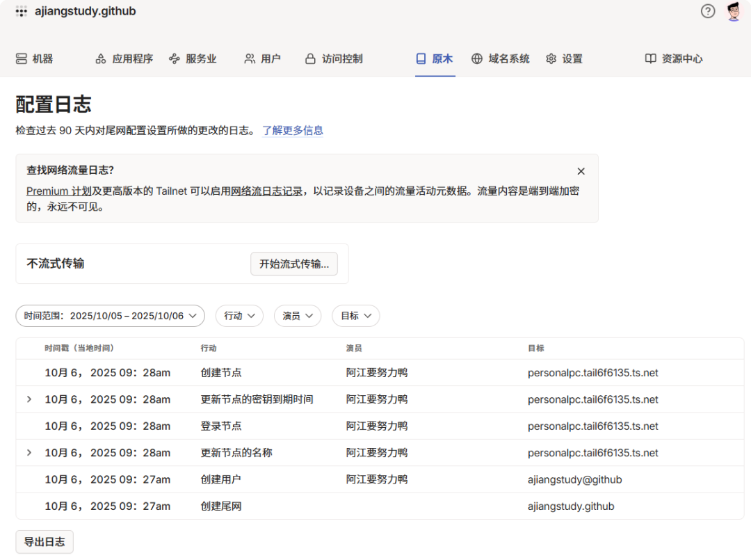This screenshot has width=751, height=560.
Task: Open the 资源中心 resource hub
Action: click(x=674, y=59)
